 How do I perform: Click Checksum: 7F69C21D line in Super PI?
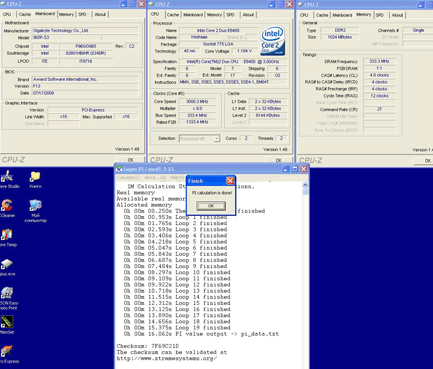tap(148, 346)
